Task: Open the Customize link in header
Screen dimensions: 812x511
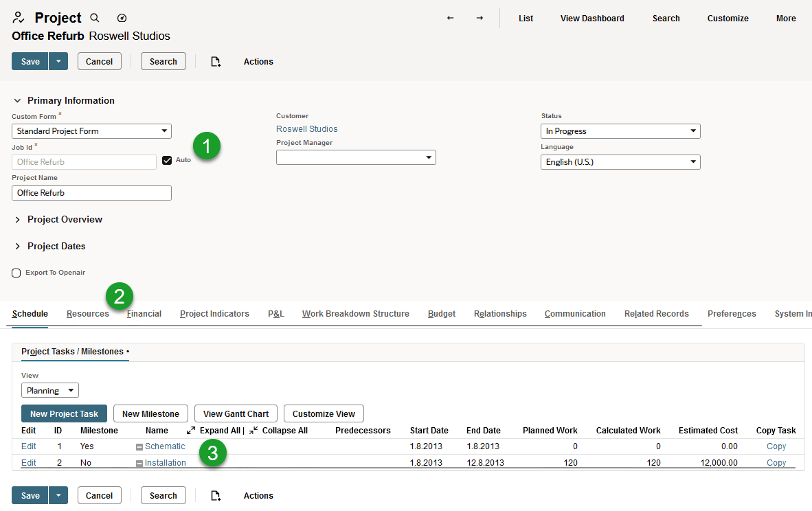Action: tap(728, 18)
